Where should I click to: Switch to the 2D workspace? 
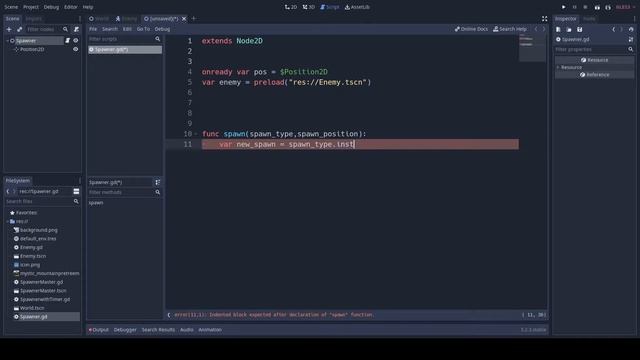click(x=291, y=7)
